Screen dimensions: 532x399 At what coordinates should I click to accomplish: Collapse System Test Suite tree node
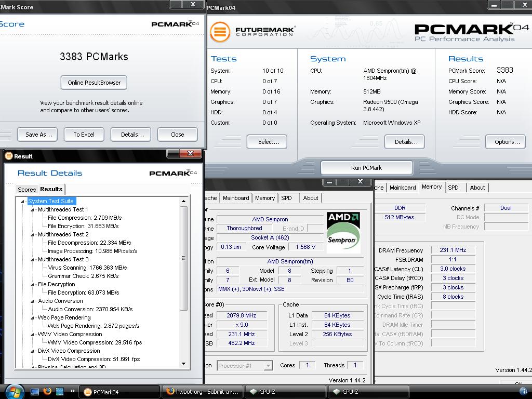[x=22, y=202]
